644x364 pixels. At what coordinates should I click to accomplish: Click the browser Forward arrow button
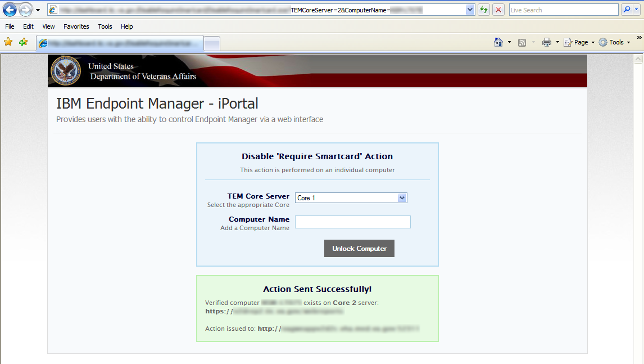25,10
